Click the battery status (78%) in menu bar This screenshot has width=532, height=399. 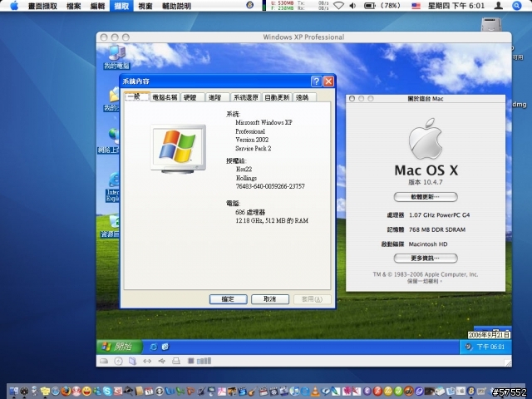382,6
